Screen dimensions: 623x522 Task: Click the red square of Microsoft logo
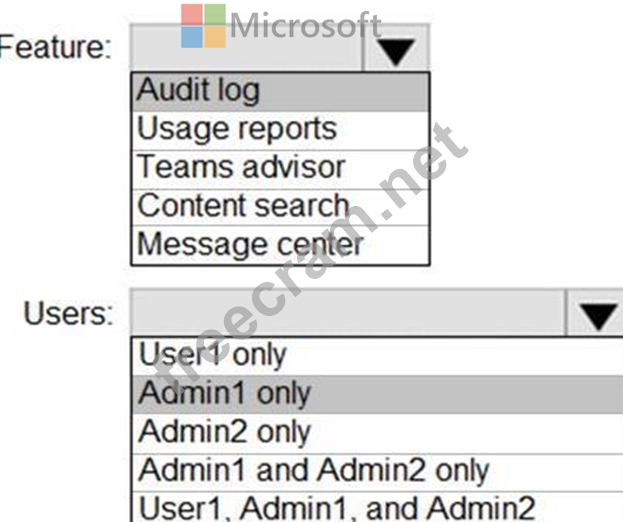tap(193, 15)
